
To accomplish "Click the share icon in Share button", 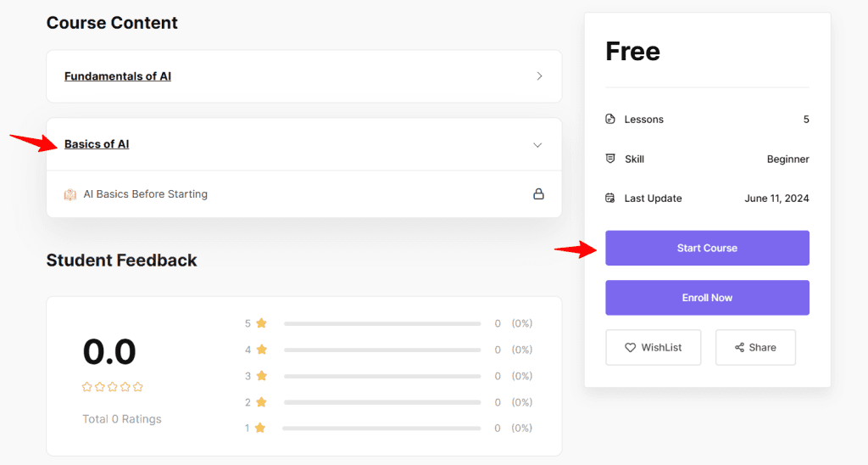I will tap(739, 347).
